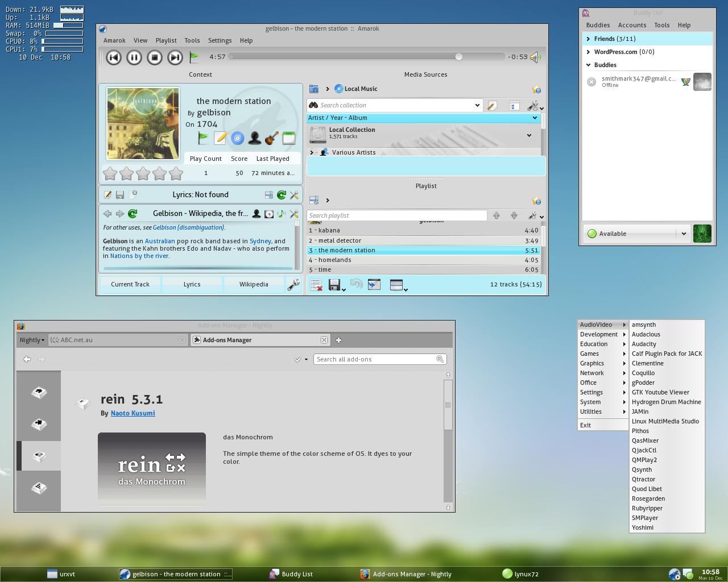Viewport: 728px width, 582px height.
Task: Save the playlist with the floppy icon
Action: [334, 284]
